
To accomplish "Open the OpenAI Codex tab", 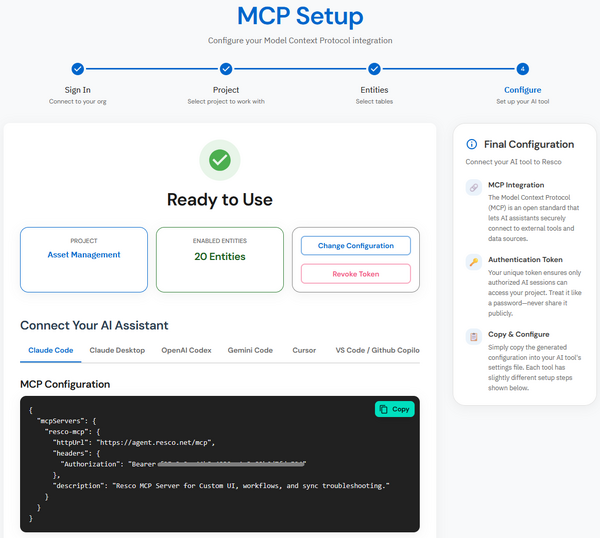I will [x=187, y=350].
